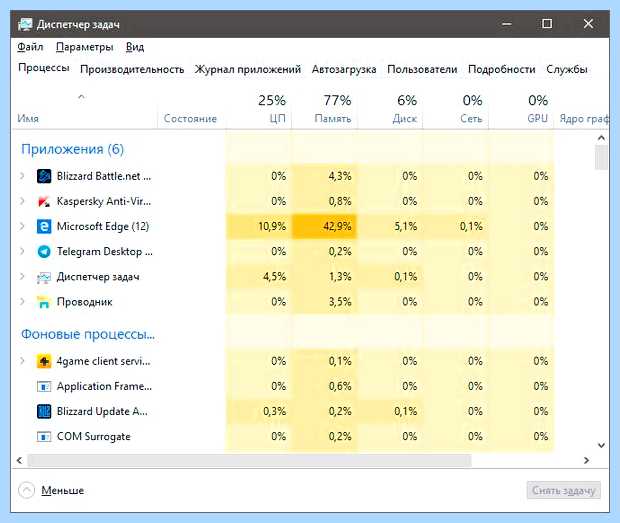
Task: Click the Снять задачу button
Action: tap(563, 491)
